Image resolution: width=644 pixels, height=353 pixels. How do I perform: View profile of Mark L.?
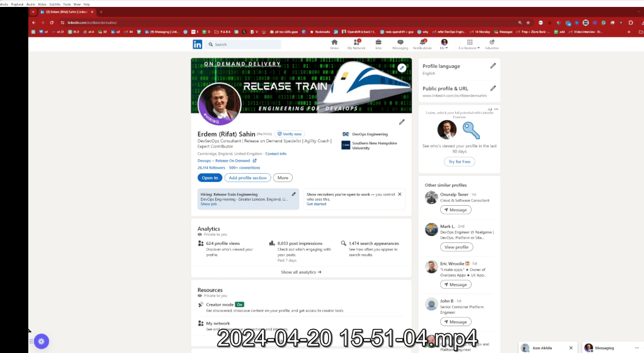[x=456, y=247]
